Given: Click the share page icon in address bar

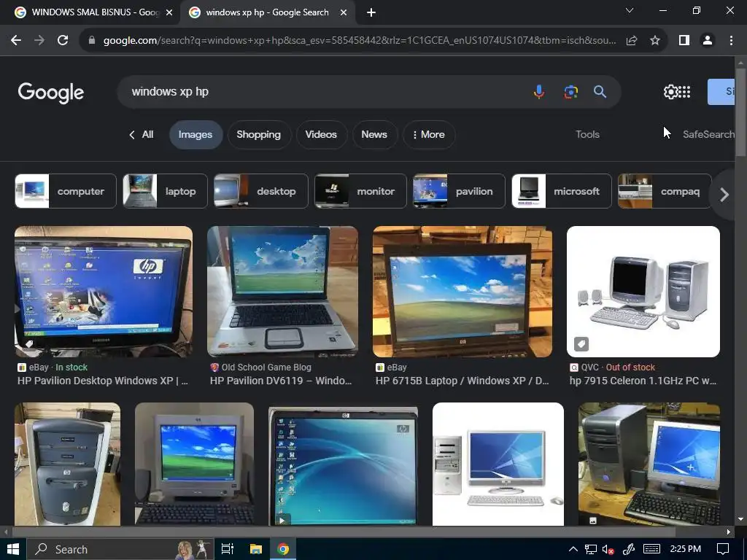Looking at the screenshot, I should [632, 41].
